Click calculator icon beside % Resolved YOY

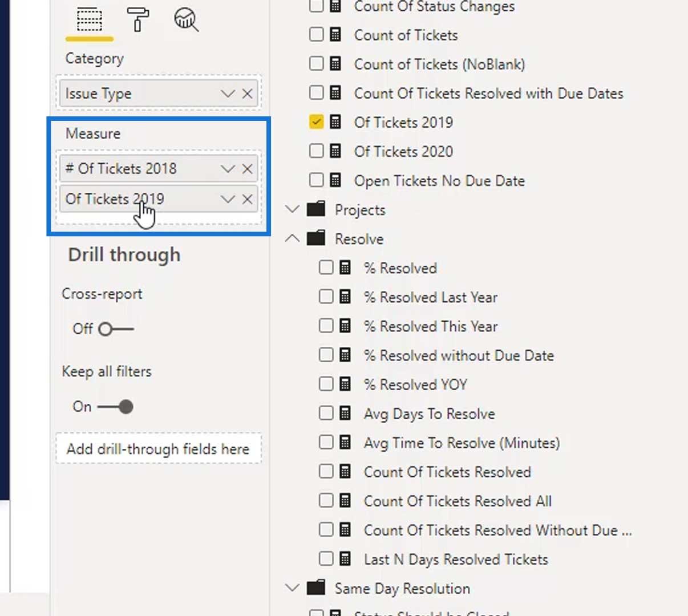(345, 384)
